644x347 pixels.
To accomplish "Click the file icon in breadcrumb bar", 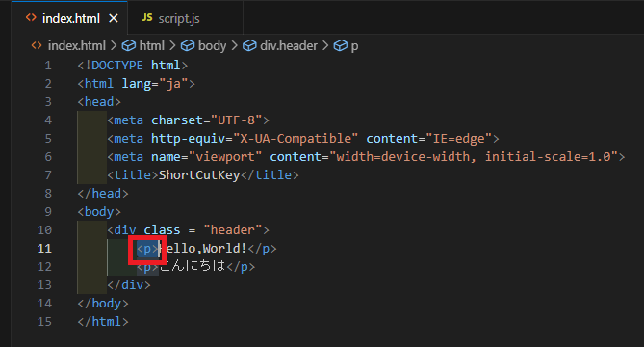I will point(37,45).
